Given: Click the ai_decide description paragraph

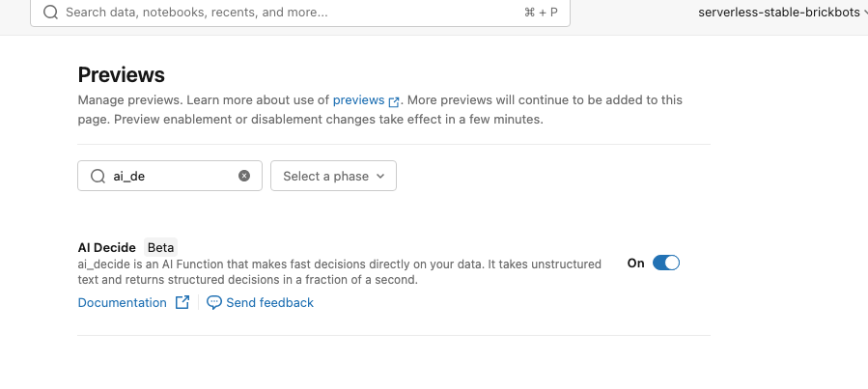Looking at the screenshot, I should (x=339, y=271).
